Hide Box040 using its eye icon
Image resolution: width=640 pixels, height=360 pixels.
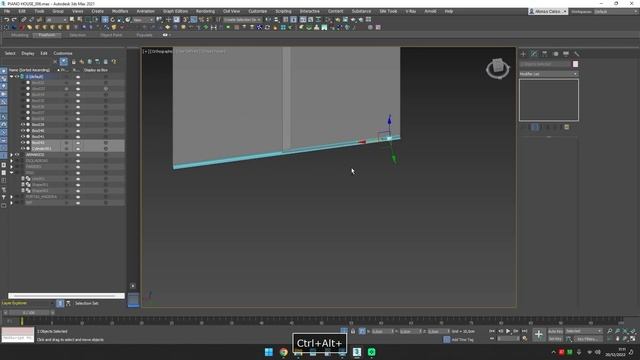coord(23,131)
